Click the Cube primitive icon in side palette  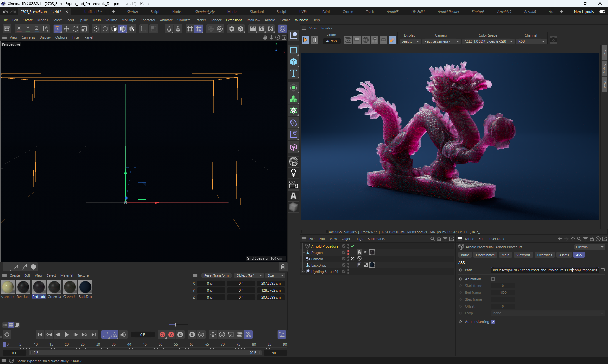(x=294, y=62)
